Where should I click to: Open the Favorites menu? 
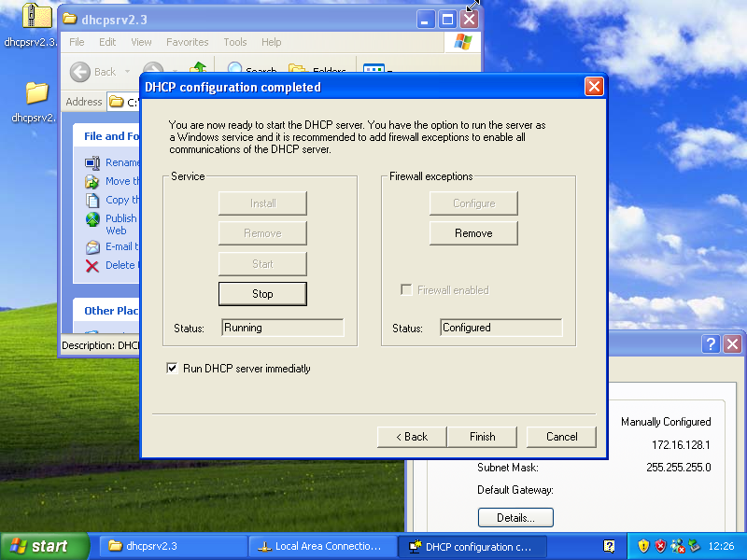coord(187,42)
